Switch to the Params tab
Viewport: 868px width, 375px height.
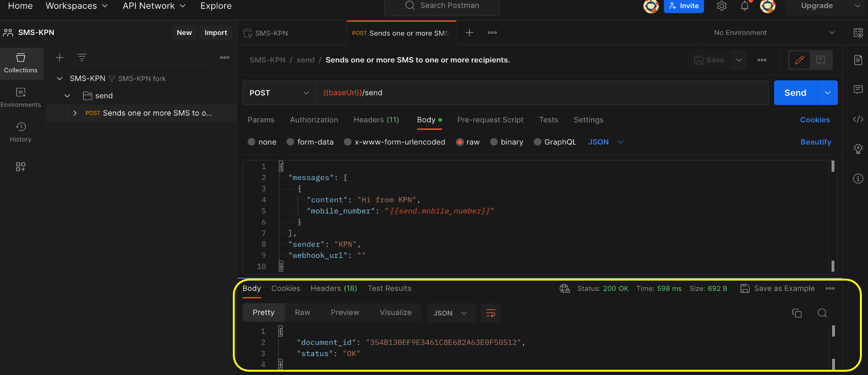(x=261, y=120)
